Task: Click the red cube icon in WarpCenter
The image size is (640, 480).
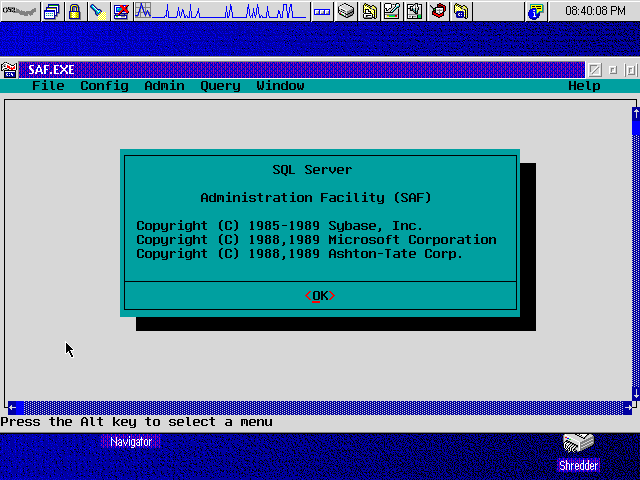Action: pos(438,11)
